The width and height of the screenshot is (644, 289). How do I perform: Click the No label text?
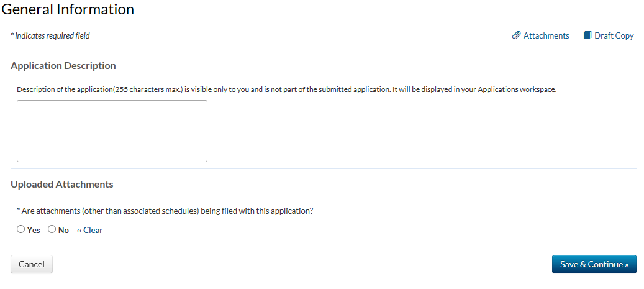point(63,230)
